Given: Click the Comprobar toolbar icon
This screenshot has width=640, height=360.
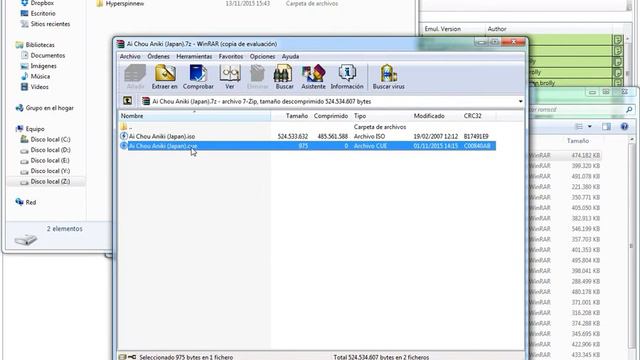Looking at the screenshot, I should click(x=198, y=77).
